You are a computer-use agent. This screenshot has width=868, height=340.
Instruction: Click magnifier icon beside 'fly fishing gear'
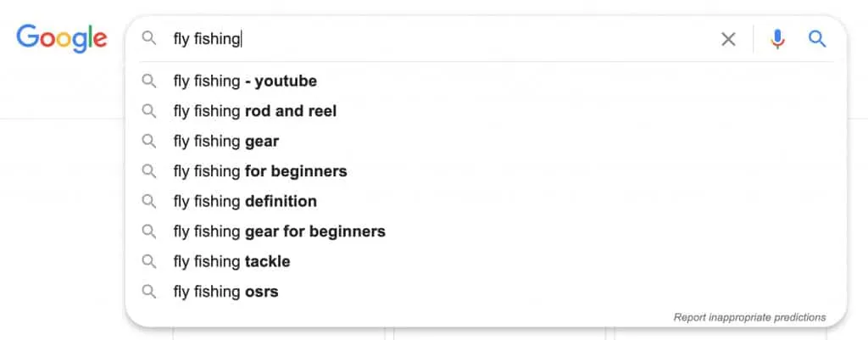[149, 142]
